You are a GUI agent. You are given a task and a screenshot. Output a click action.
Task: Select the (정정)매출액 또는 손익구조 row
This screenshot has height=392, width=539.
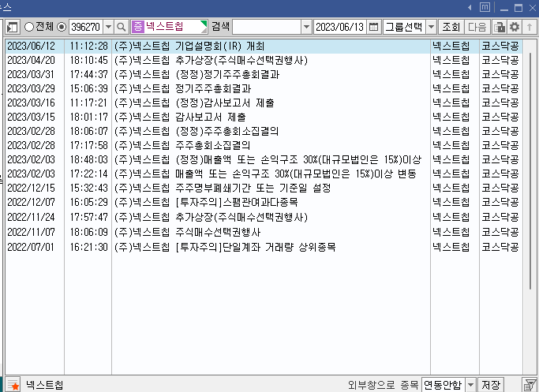pos(264,159)
